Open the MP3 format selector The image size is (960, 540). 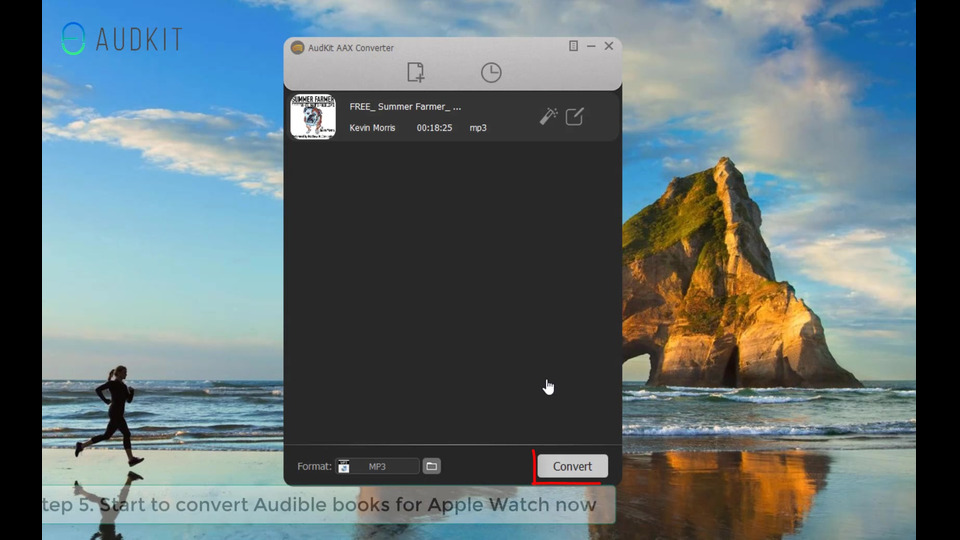(377, 466)
